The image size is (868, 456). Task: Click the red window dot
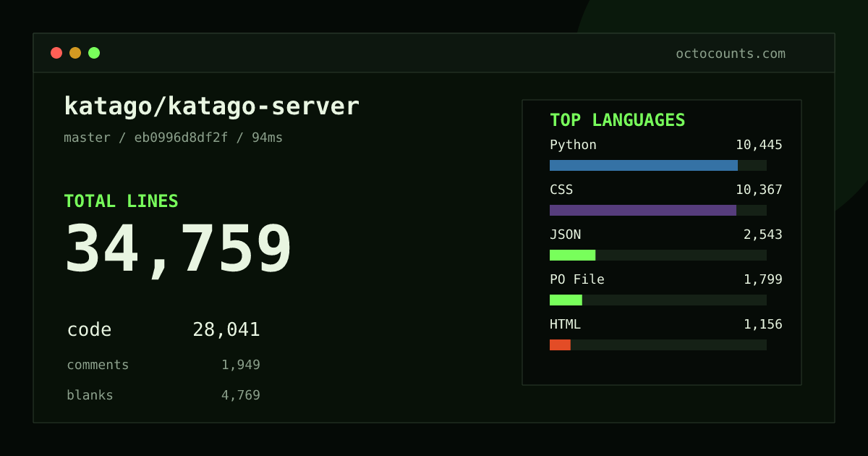click(x=56, y=53)
